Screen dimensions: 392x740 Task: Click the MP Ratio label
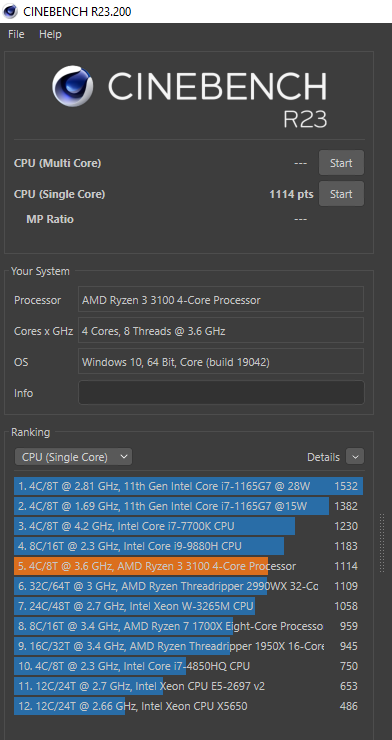[50, 219]
